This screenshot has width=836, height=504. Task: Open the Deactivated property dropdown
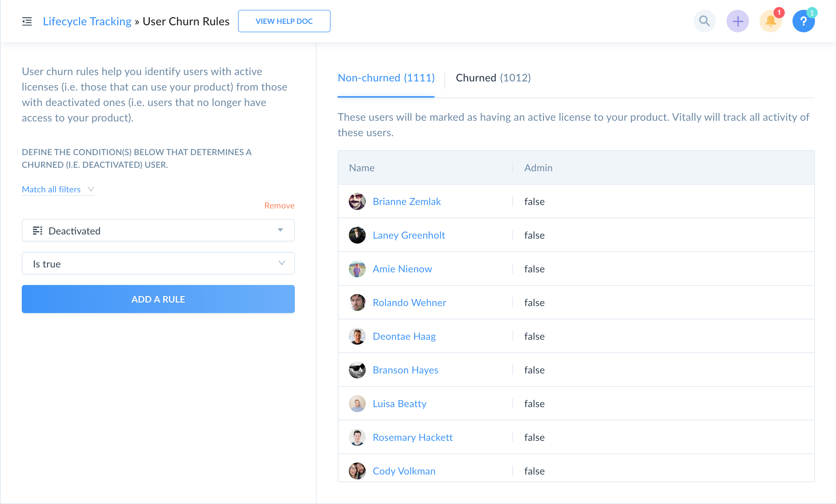158,231
